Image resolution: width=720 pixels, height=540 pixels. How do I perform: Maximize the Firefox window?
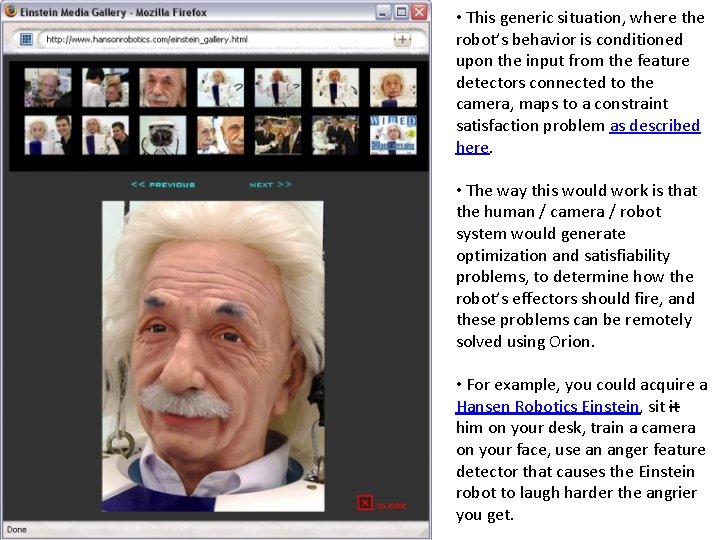tap(401, 12)
